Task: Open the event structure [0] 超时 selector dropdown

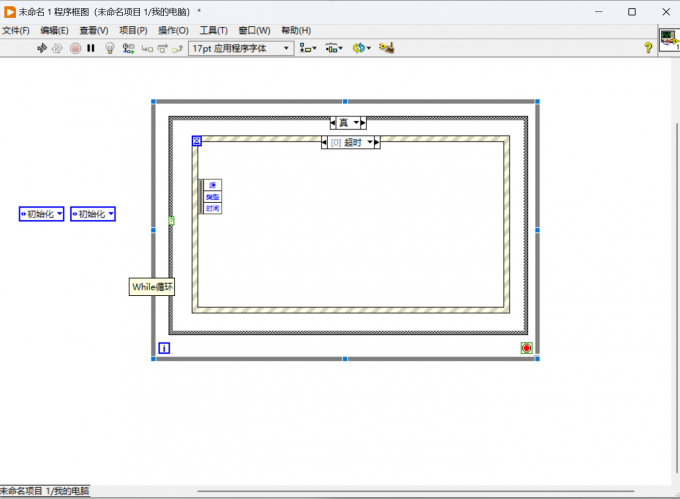Action: [x=370, y=142]
